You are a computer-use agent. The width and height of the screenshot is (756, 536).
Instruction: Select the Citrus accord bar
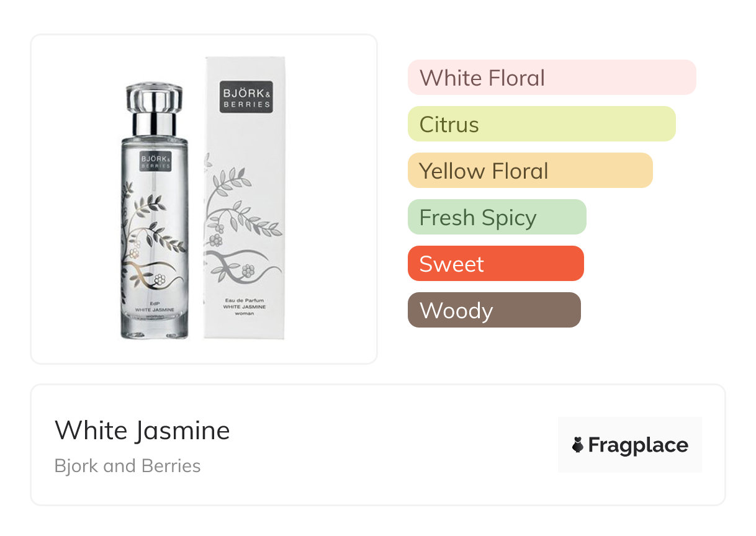(541, 124)
